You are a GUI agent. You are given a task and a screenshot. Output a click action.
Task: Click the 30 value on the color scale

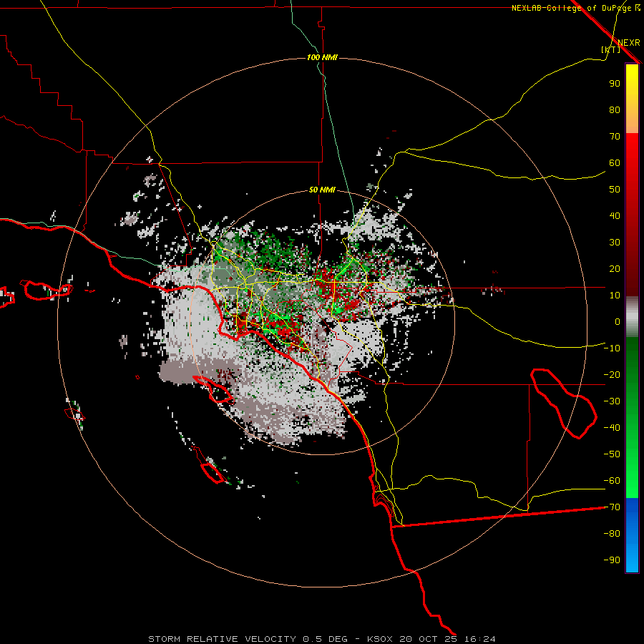tap(615, 243)
